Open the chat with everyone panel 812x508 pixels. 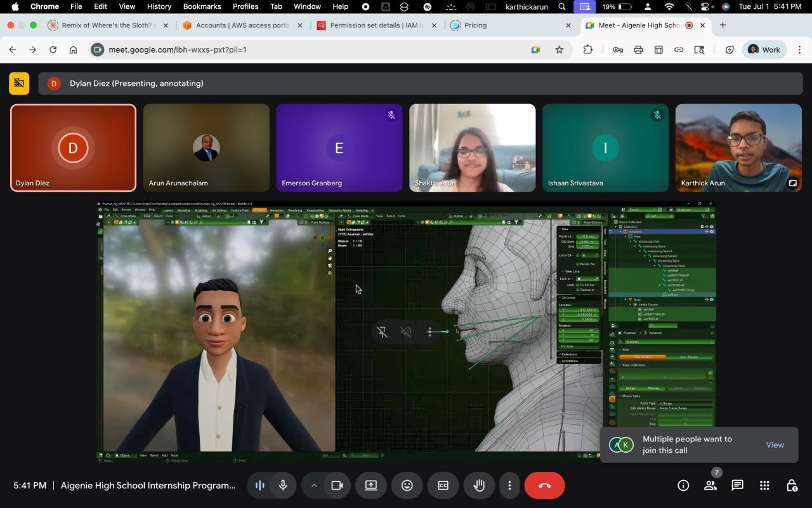737,486
